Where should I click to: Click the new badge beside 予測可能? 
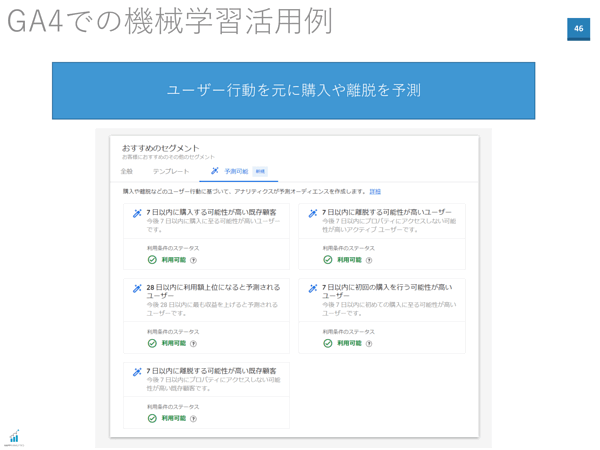point(260,171)
